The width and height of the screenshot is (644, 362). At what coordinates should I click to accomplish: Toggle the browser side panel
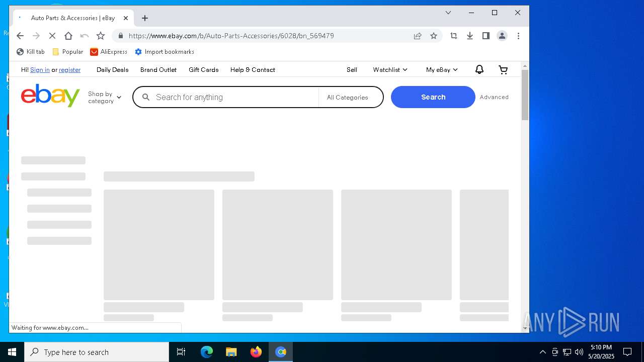click(x=486, y=36)
